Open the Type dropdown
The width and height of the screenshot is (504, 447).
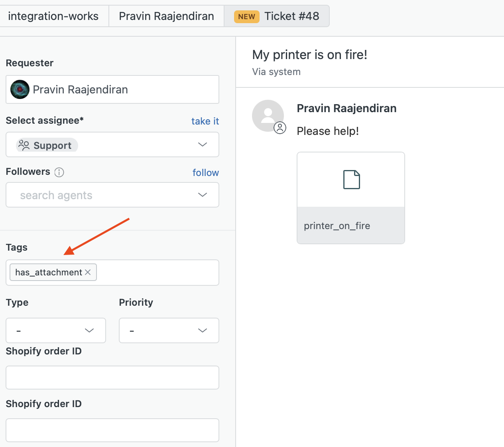click(x=56, y=330)
